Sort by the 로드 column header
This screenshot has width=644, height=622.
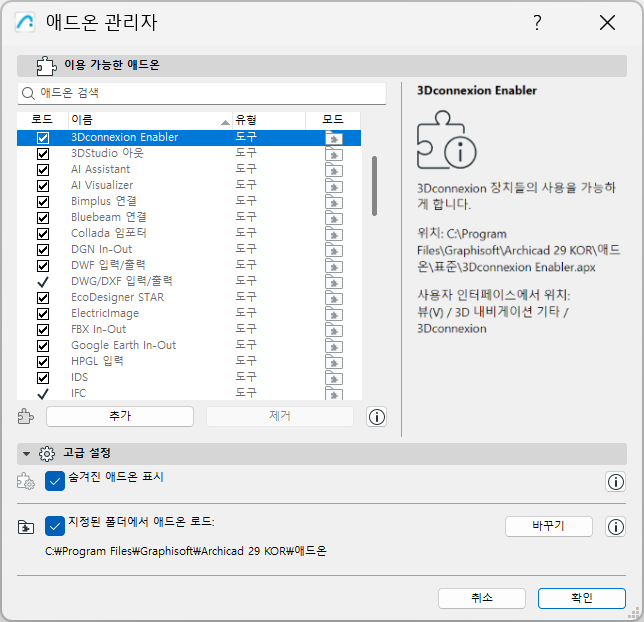[x=42, y=120]
